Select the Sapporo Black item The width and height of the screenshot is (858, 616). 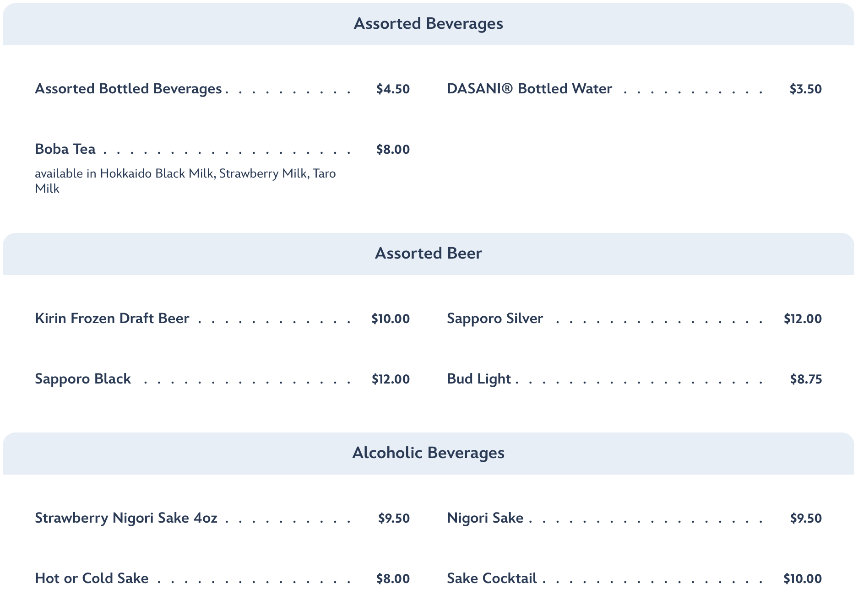83,379
